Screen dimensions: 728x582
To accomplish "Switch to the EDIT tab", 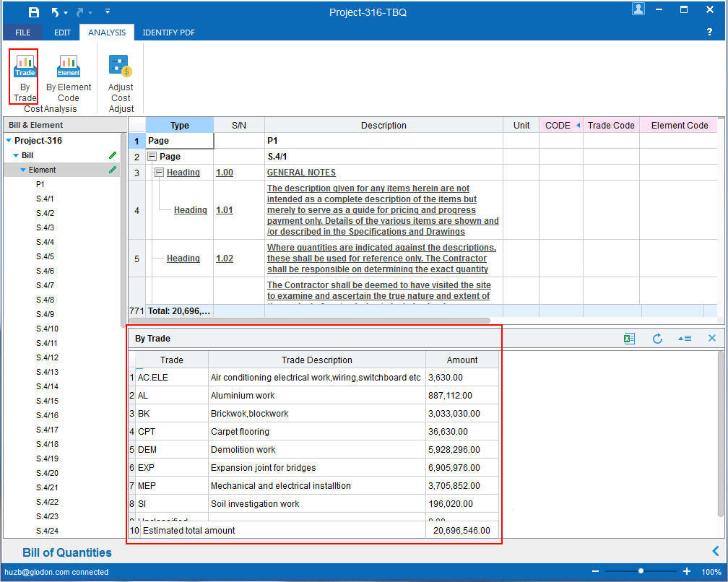I will tap(62, 32).
